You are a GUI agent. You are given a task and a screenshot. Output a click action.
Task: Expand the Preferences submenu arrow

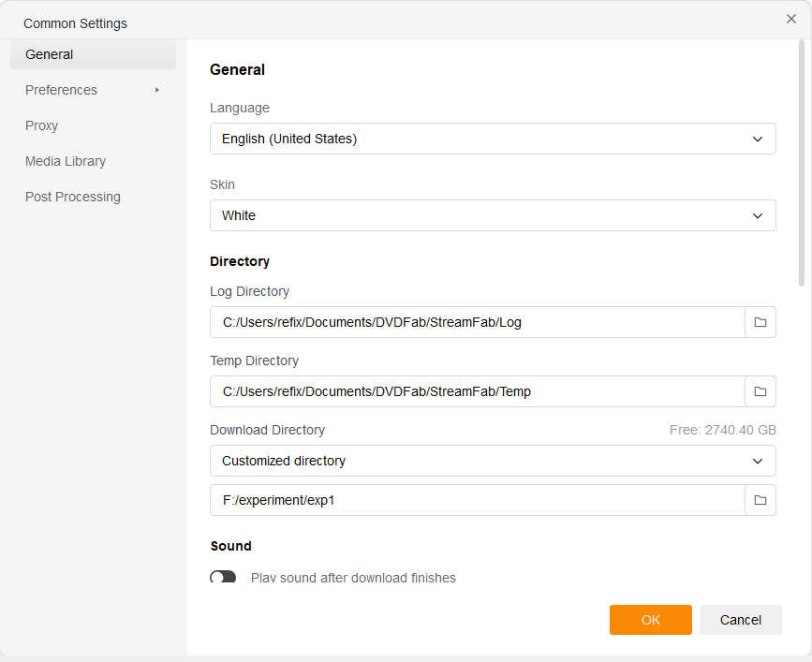157,90
